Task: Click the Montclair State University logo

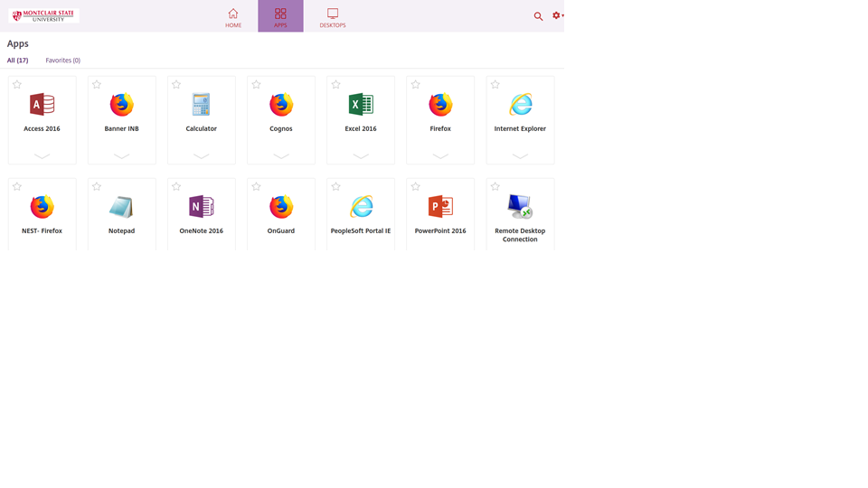Action: pyautogui.click(x=44, y=15)
